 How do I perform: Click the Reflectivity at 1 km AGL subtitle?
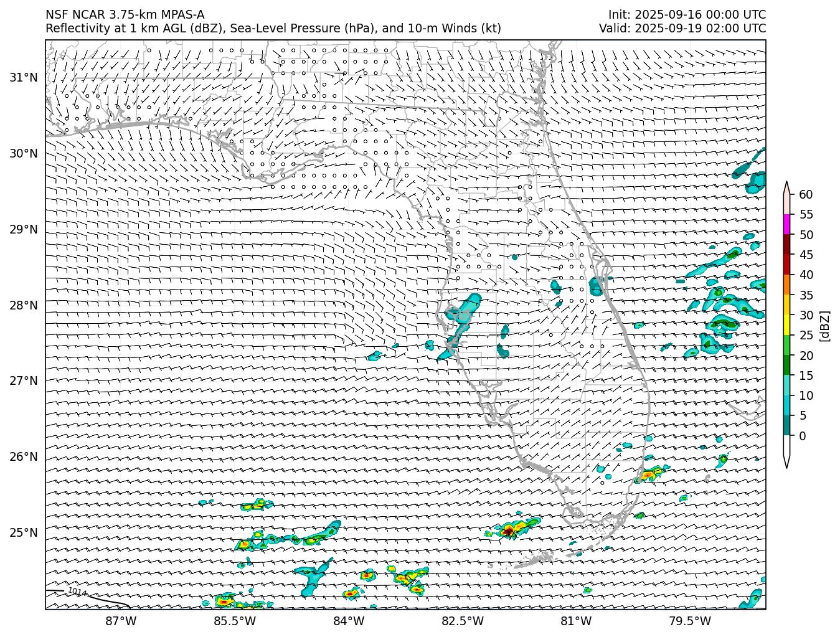coord(273,29)
